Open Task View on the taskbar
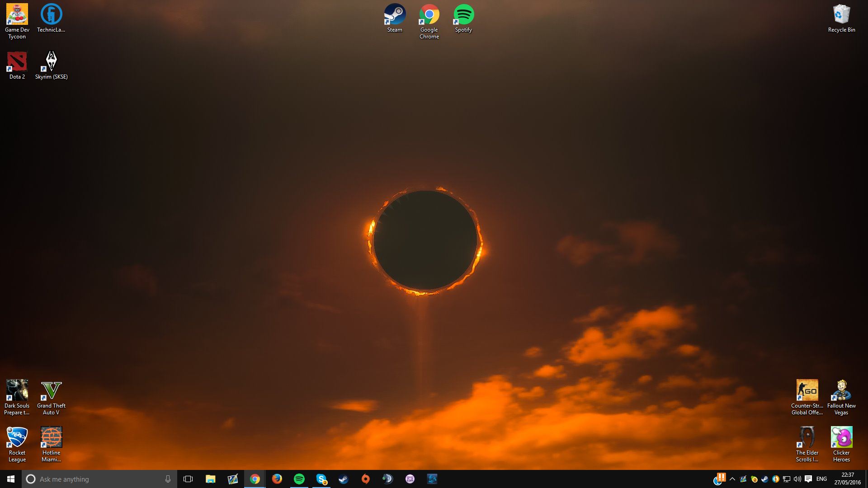Screen dimensions: 868x488 [x=188, y=479]
